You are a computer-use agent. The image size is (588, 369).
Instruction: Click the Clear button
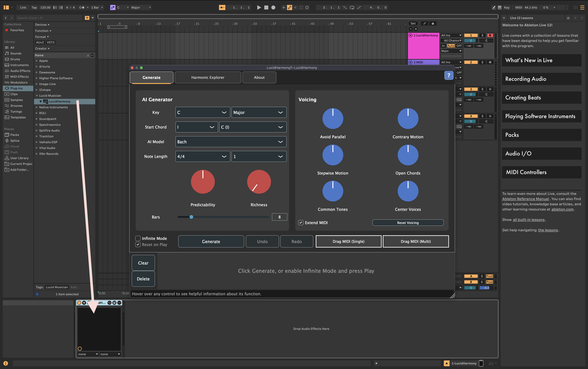(x=143, y=263)
